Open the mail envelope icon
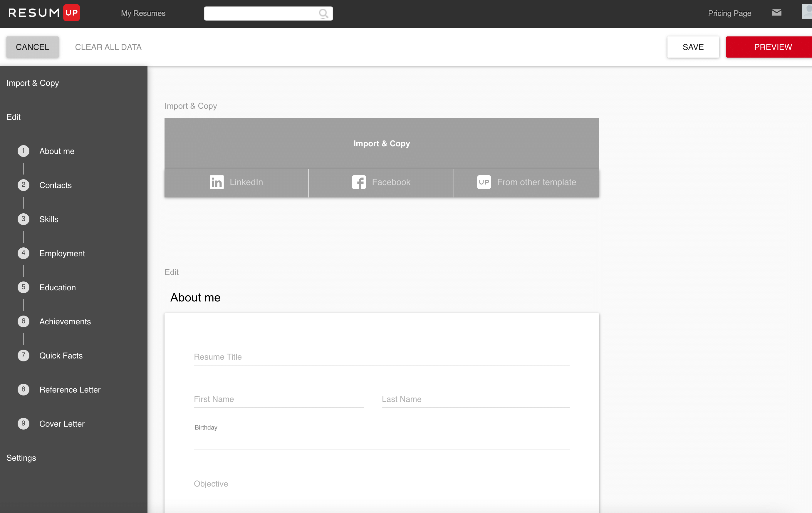The image size is (812, 513). click(x=776, y=12)
